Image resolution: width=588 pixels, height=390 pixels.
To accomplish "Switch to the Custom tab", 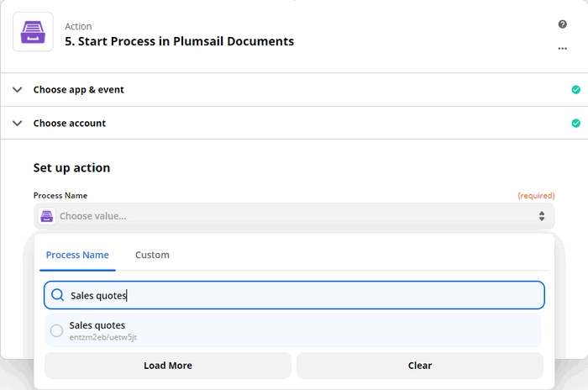I will (x=152, y=256).
